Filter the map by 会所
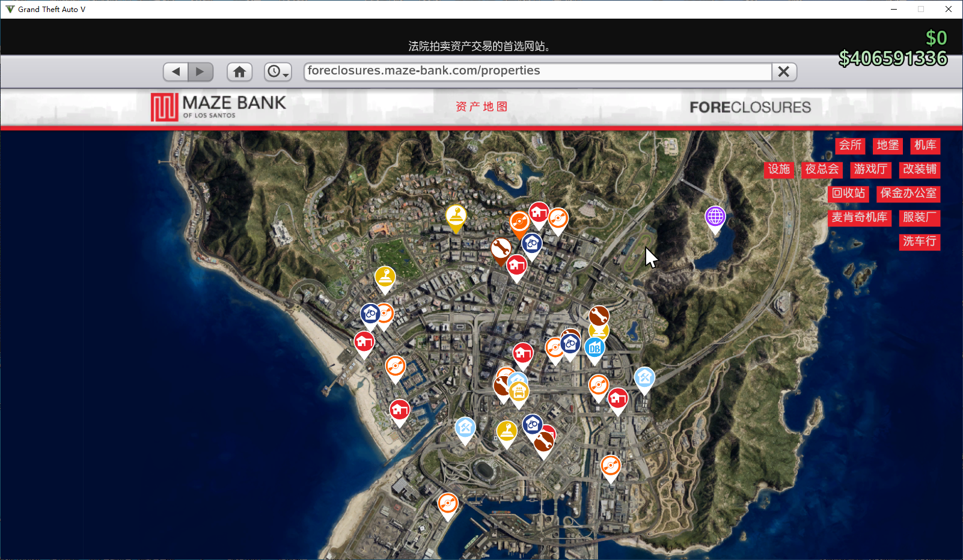Screen dimensions: 963x560 tap(850, 145)
